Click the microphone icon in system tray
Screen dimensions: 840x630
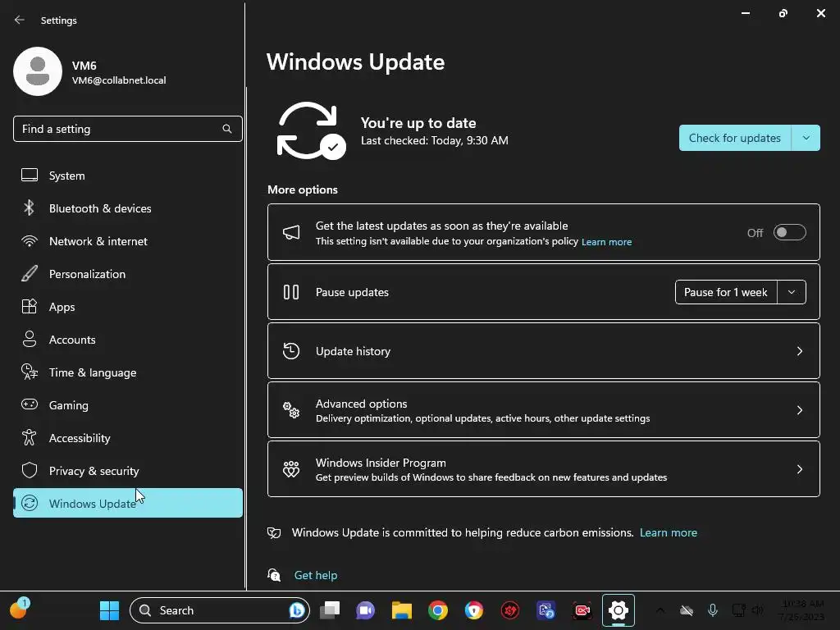713,610
